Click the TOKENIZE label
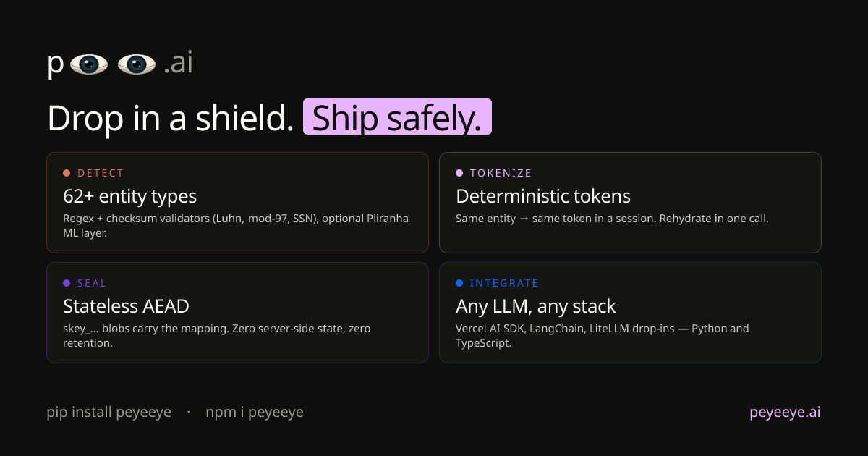Screen dimensions: 868x456 coord(501,173)
